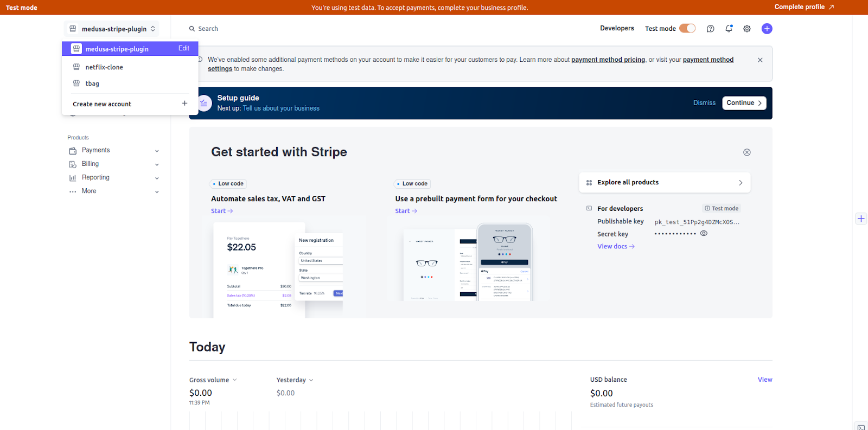Open the Gross volume dropdown
The image size is (868, 430).
click(213, 380)
